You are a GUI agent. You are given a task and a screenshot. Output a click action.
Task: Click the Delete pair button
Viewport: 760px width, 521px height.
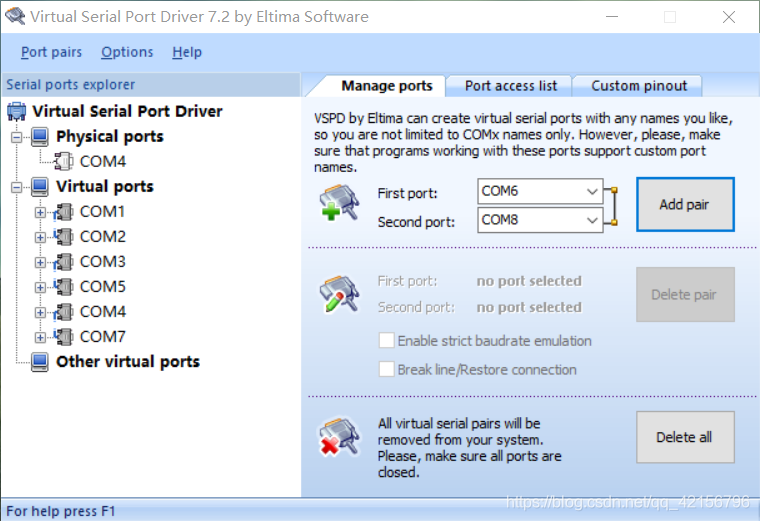pyautogui.click(x=685, y=294)
